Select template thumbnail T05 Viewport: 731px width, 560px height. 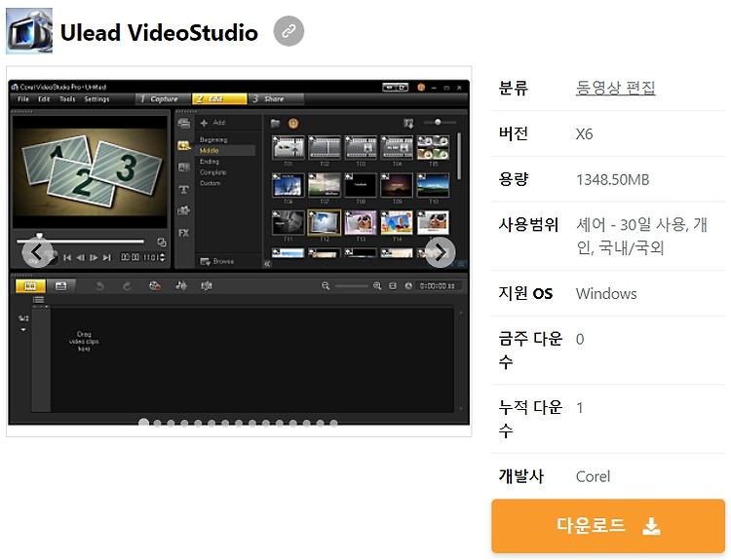click(x=433, y=148)
